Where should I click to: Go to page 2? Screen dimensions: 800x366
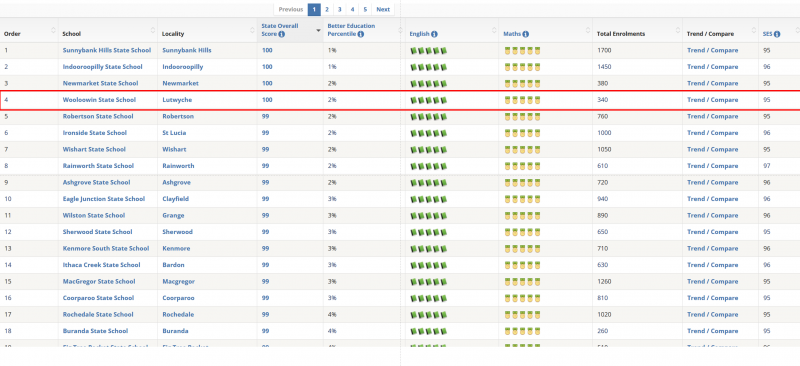pyautogui.click(x=327, y=9)
